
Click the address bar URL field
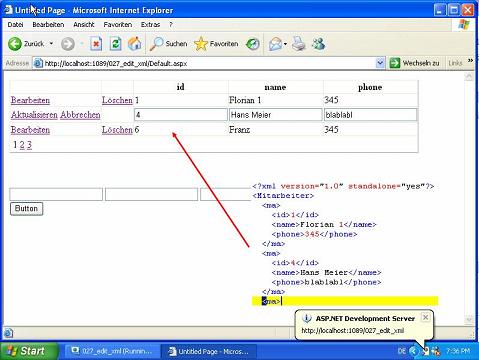[208, 63]
